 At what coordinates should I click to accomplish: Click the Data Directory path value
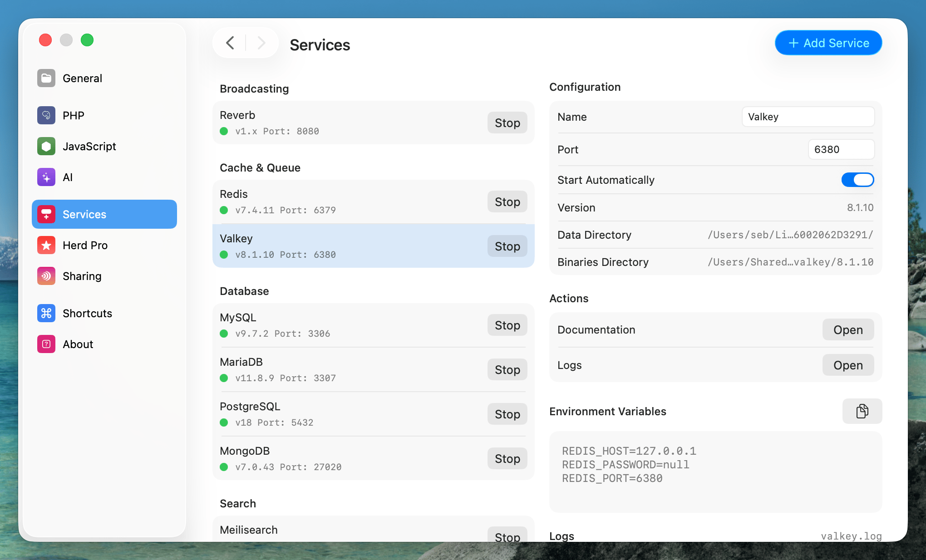[x=790, y=235]
